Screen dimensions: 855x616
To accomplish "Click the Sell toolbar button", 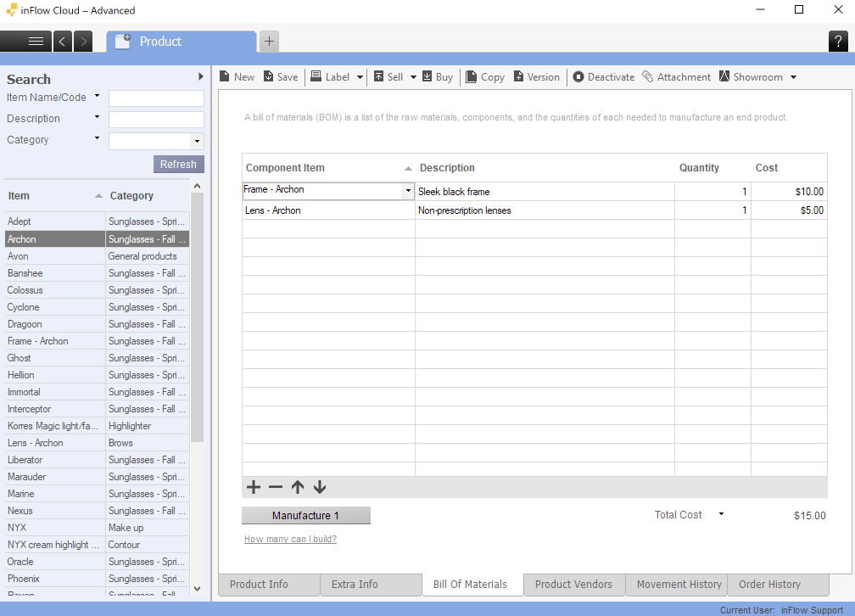I will [x=388, y=77].
